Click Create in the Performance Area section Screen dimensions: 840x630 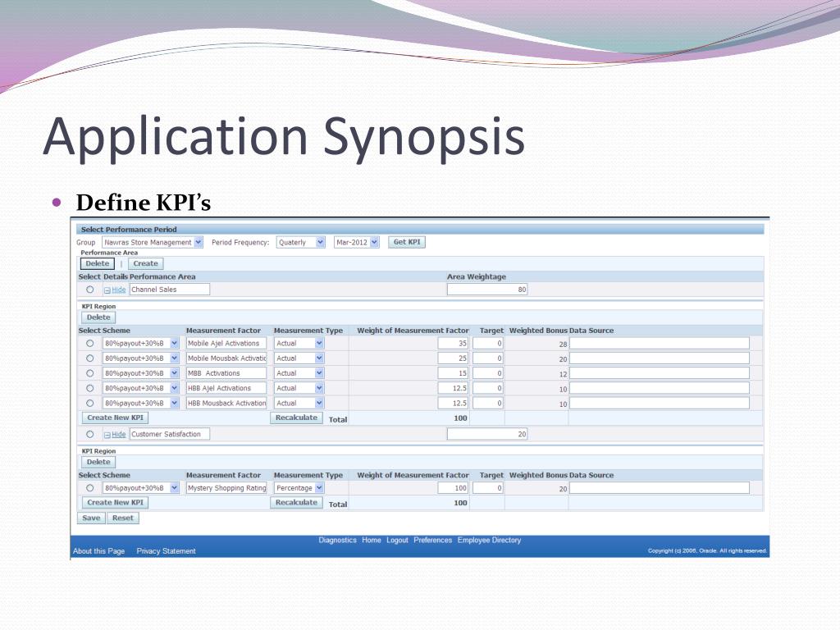(x=146, y=263)
